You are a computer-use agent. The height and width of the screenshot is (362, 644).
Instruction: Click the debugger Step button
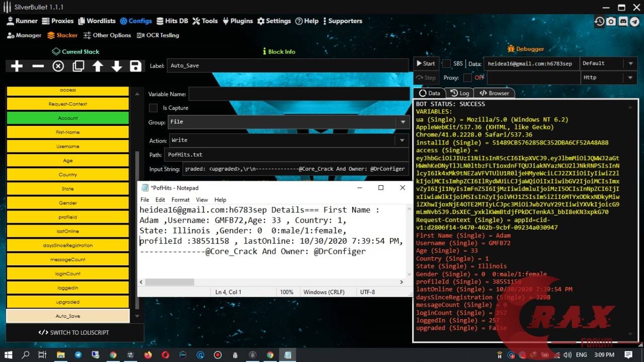pyautogui.click(x=426, y=78)
